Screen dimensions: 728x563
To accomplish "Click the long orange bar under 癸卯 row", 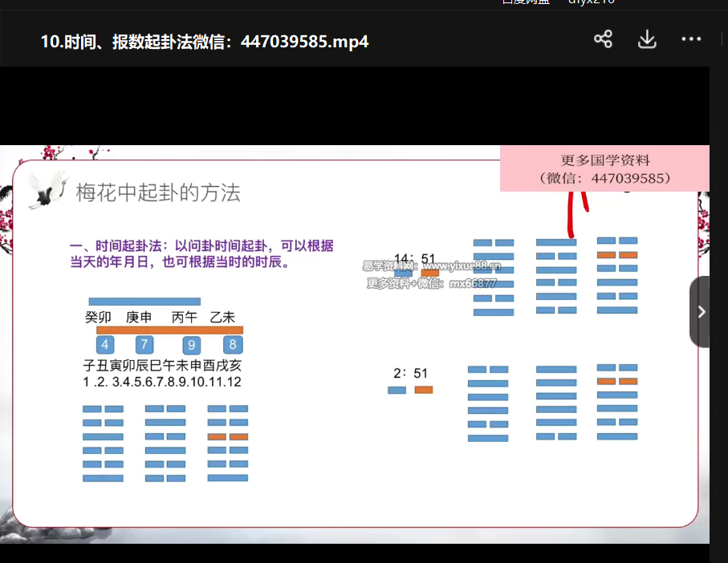I will 169,330.
